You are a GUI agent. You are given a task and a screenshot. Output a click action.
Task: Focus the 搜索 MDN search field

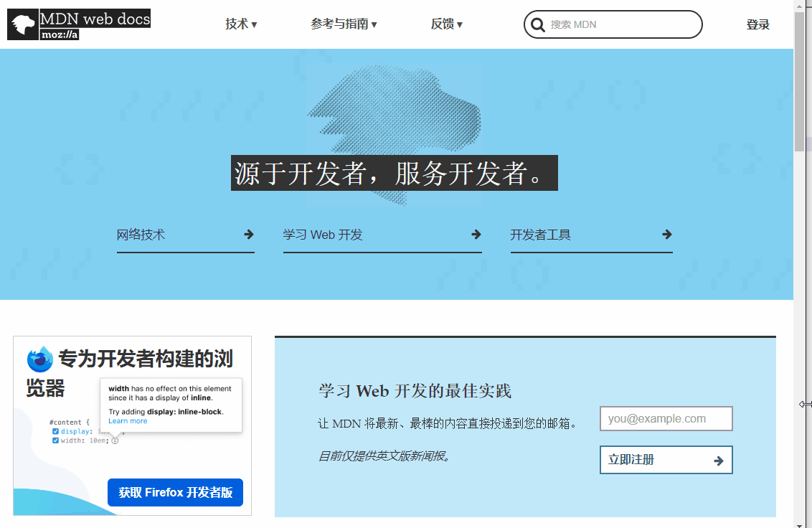[x=613, y=24]
